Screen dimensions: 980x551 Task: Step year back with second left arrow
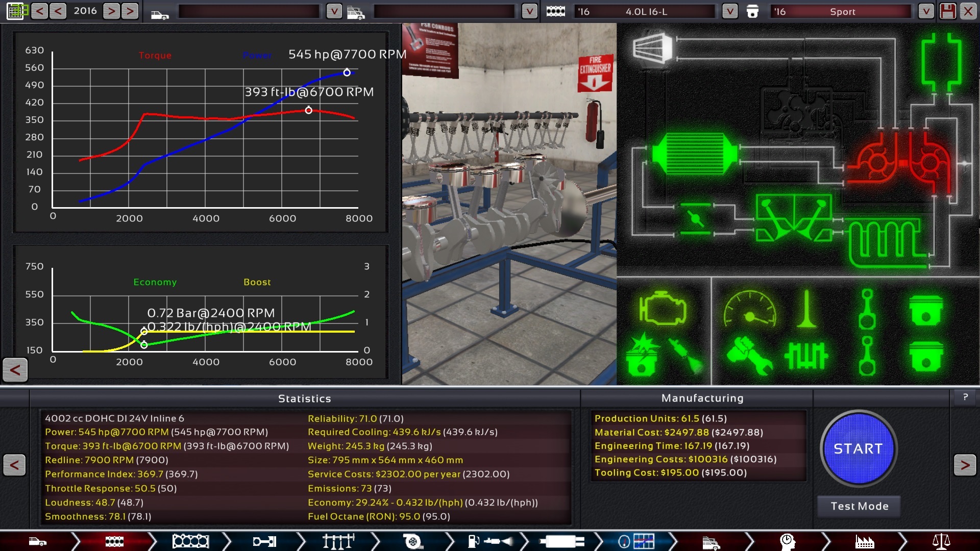(58, 11)
